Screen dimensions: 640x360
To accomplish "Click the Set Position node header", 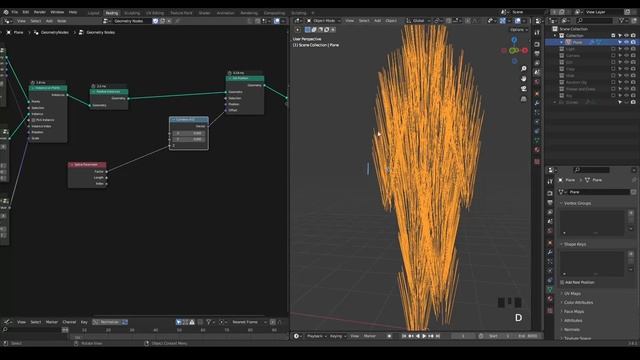I will tap(245, 78).
